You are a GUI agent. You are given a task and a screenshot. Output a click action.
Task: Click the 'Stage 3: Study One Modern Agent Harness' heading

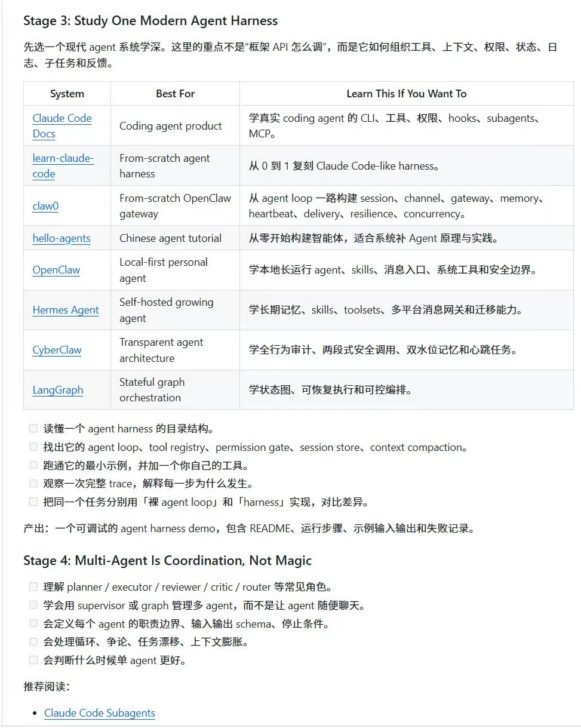click(x=150, y=21)
